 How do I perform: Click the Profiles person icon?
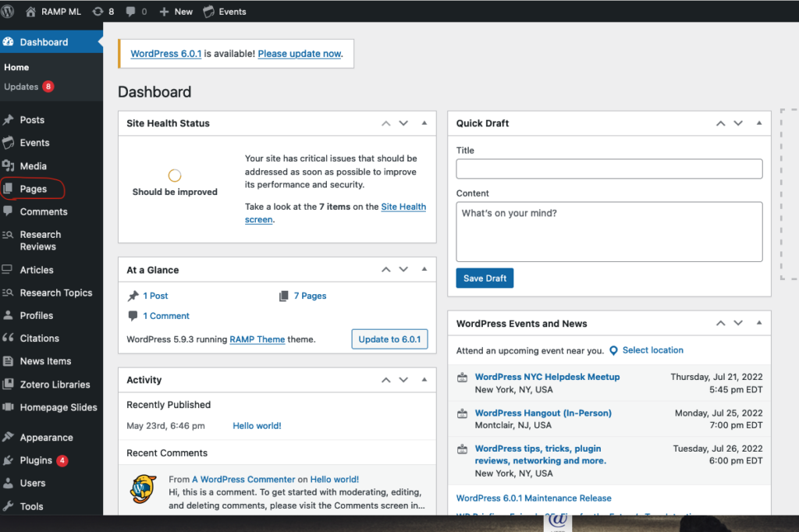tap(8, 315)
